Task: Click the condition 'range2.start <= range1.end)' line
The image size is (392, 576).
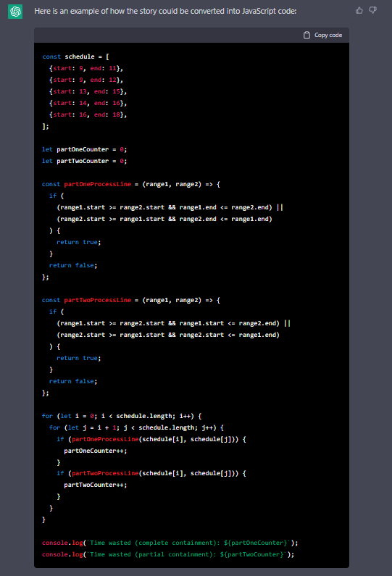Action: pyautogui.click(x=168, y=335)
